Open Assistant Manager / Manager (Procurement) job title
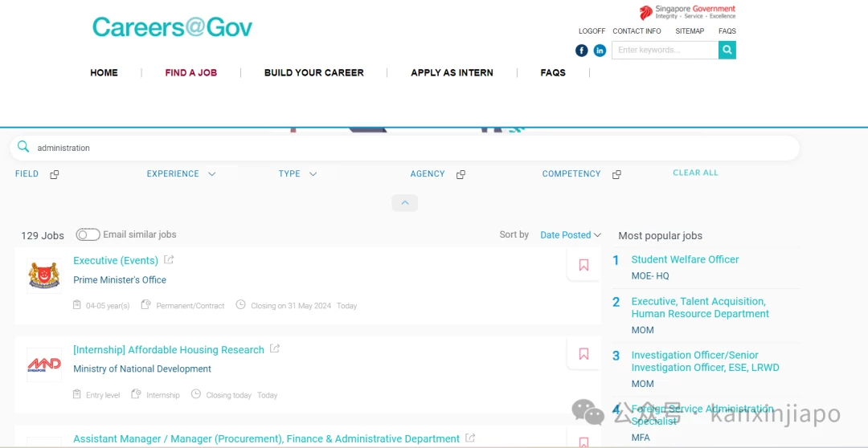 pos(266,438)
